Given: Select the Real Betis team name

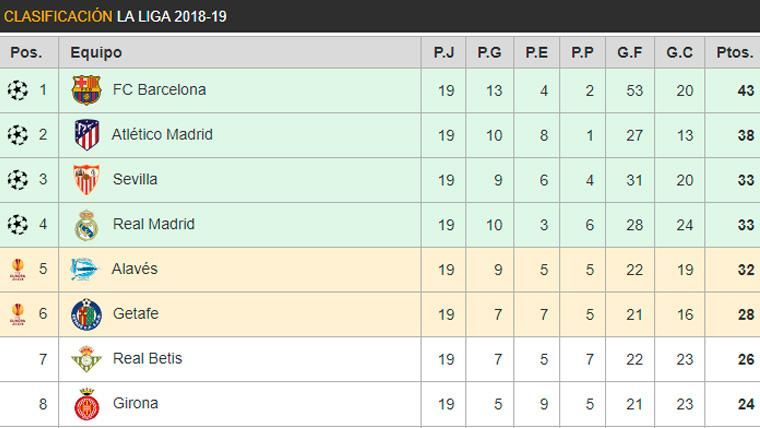Looking at the screenshot, I should point(147,359).
